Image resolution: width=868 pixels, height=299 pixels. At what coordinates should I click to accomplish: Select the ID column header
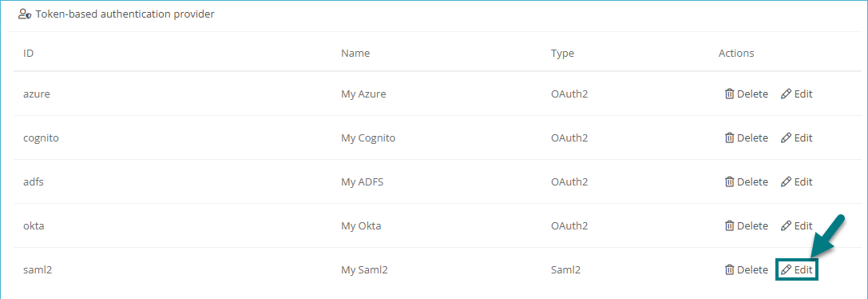(x=29, y=54)
